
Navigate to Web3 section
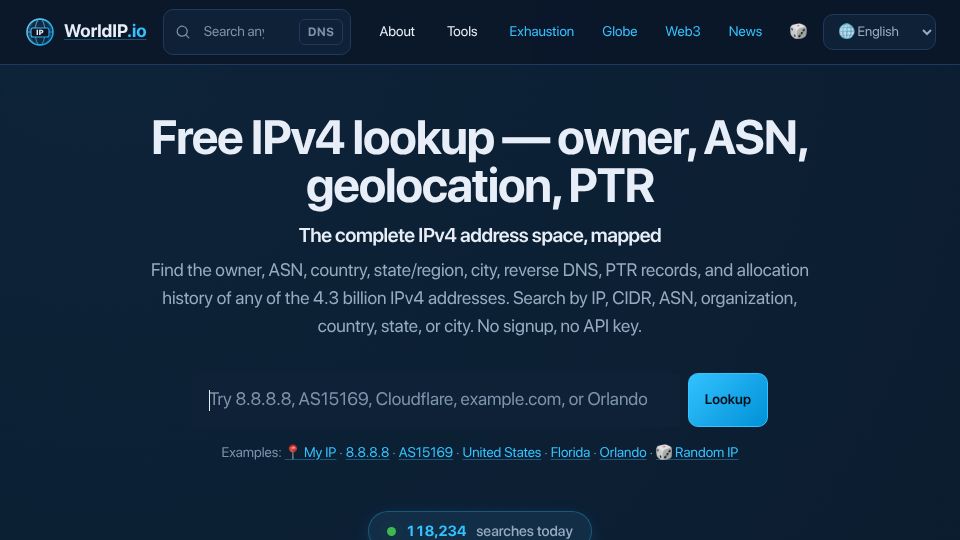coord(682,32)
